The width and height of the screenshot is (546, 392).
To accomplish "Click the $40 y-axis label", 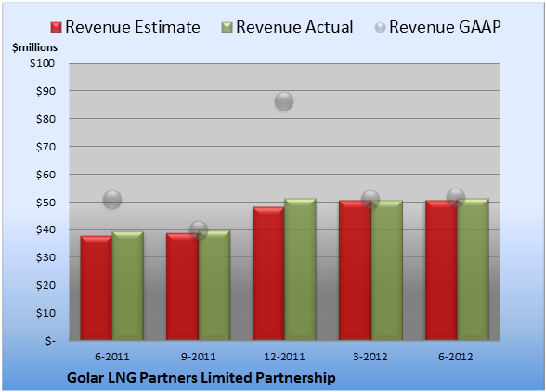I will (x=45, y=230).
